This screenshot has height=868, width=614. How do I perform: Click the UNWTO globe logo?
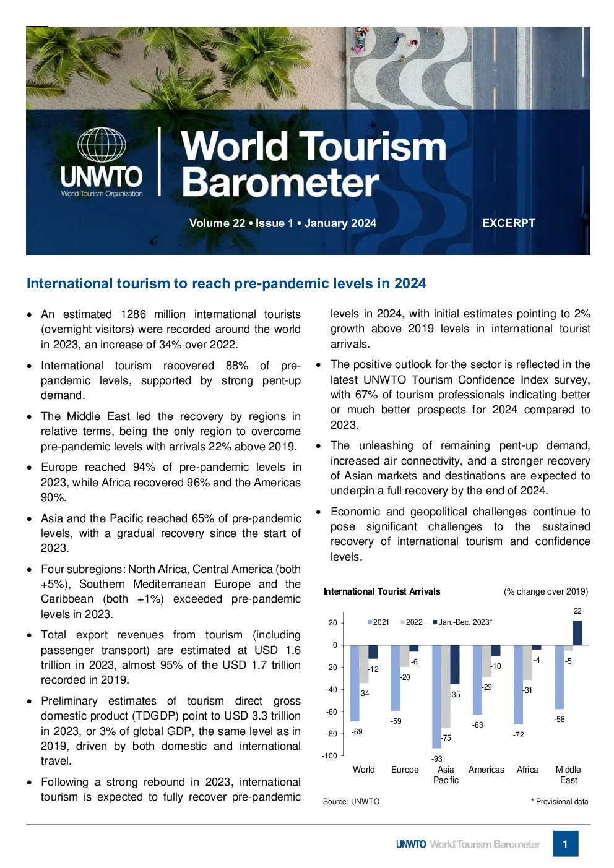coord(102,163)
